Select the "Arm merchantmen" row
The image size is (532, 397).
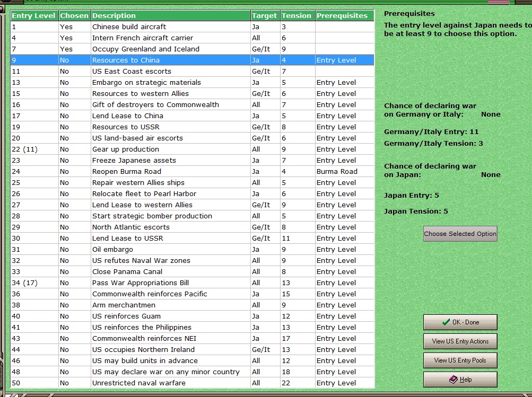193,305
